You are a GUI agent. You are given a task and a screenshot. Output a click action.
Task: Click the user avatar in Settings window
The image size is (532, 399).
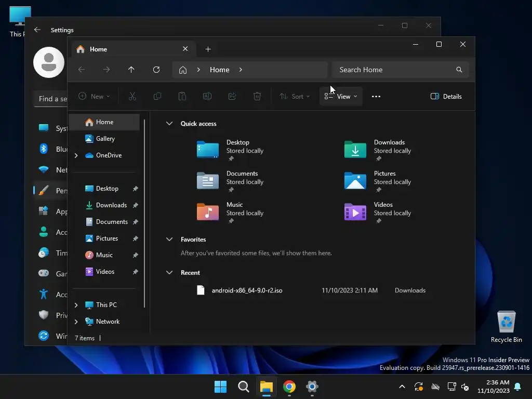pos(49,62)
